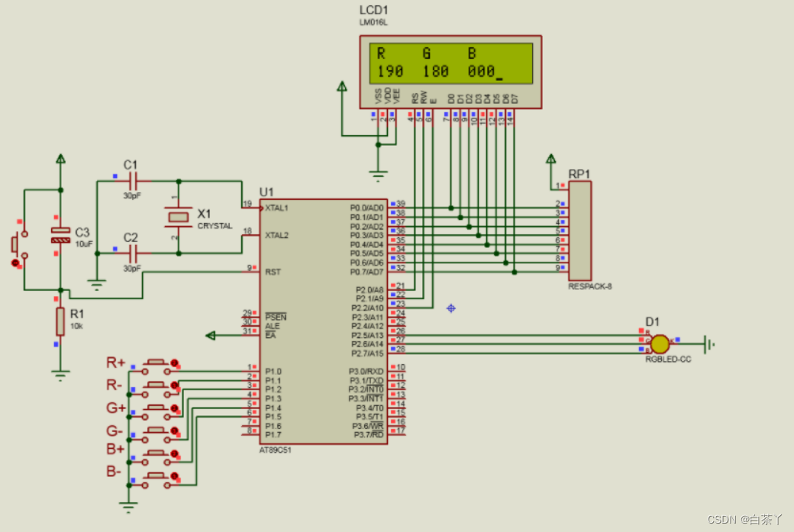
Task: Click the blue origin marker crosshair
Action: point(451,308)
